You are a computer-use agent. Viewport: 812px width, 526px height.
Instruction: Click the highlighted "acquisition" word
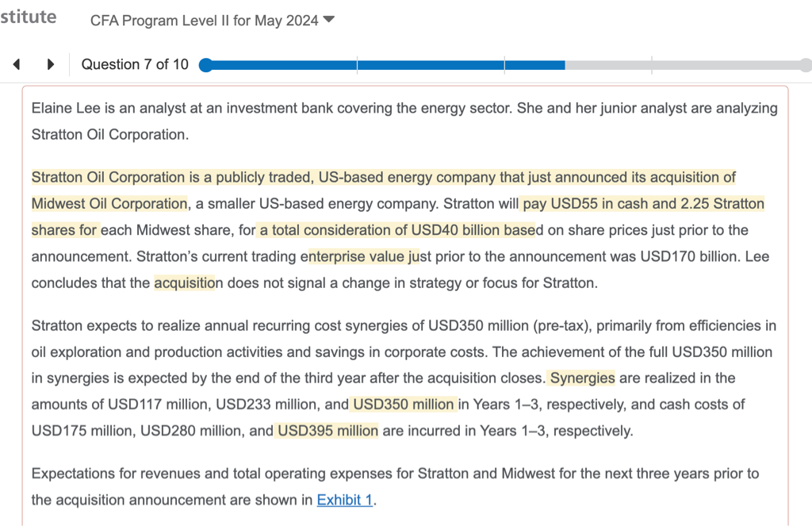point(185,283)
